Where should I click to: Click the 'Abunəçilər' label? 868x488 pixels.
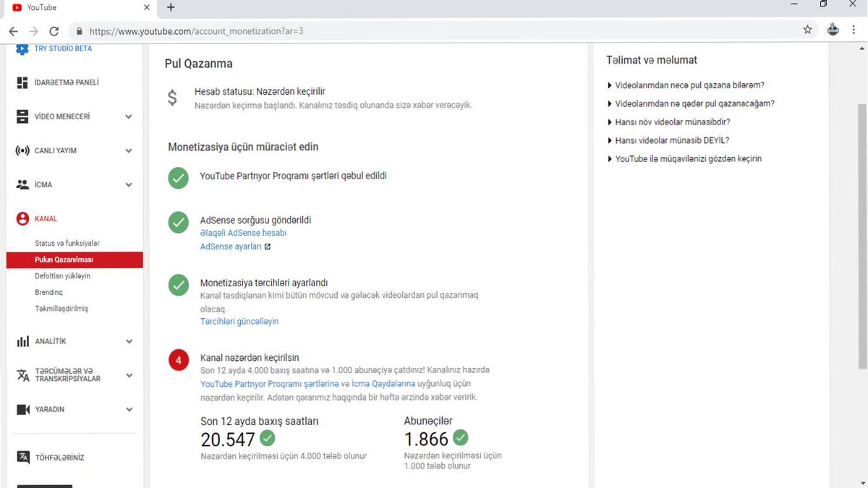pyautogui.click(x=428, y=421)
